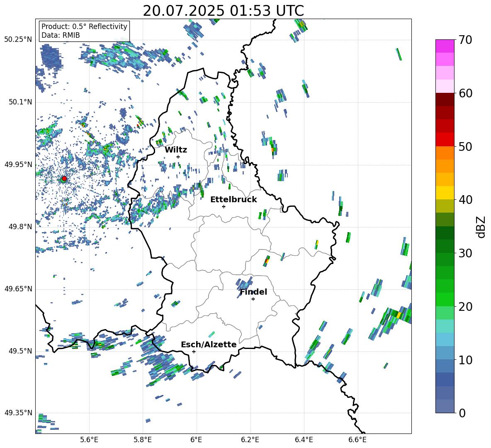This screenshot has height=448, width=491.
Task: Click the bright red colorbar swatch above 50
Action: [x=445, y=140]
